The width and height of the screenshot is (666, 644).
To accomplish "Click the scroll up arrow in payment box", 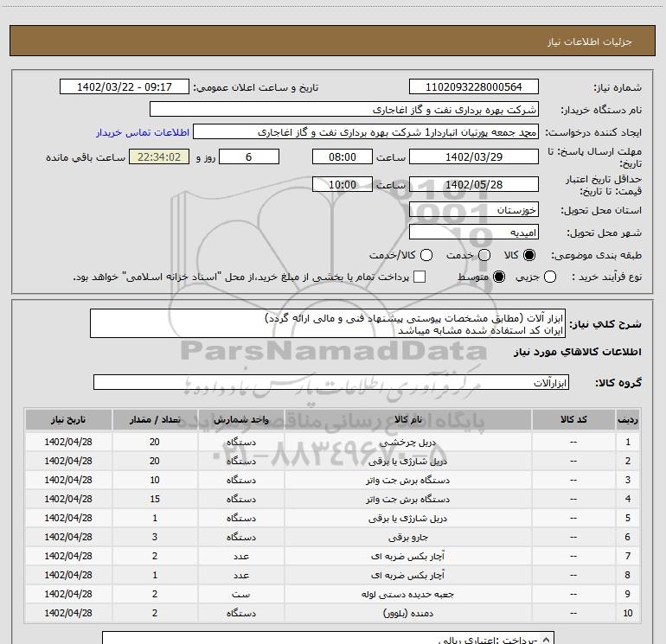I will pyautogui.click(x=547, y=640).
